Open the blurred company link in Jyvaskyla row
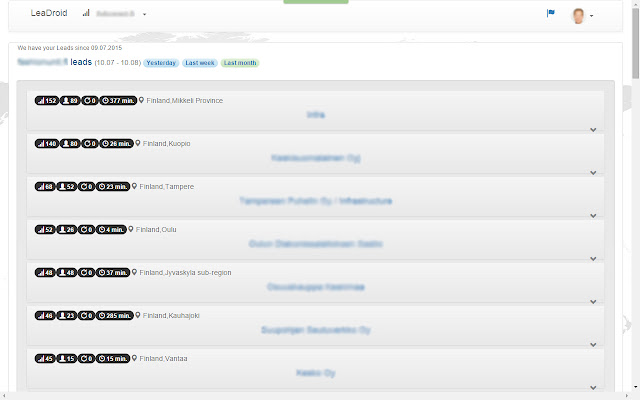Image resolution: width=640 pixels, height=400 pixels. 316,287
